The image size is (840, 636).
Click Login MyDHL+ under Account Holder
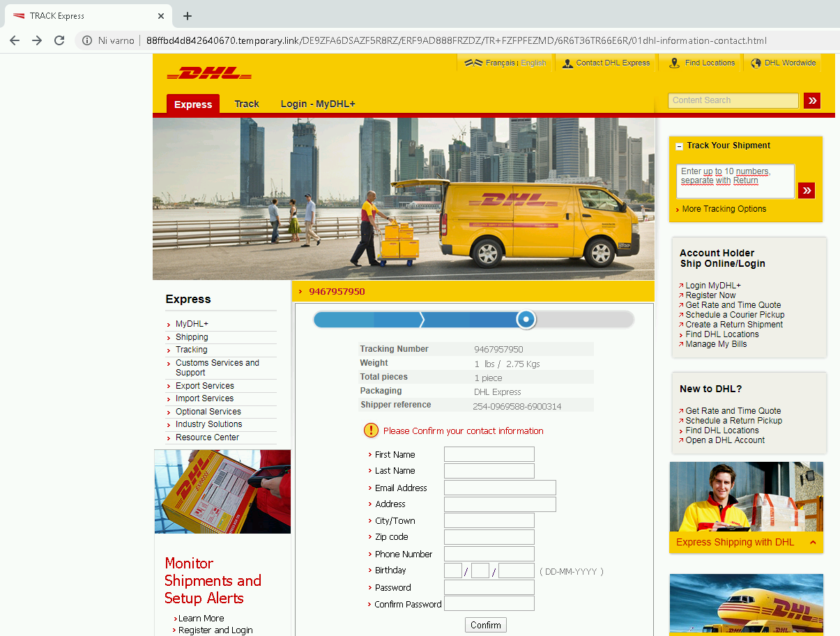click(713, 286)
